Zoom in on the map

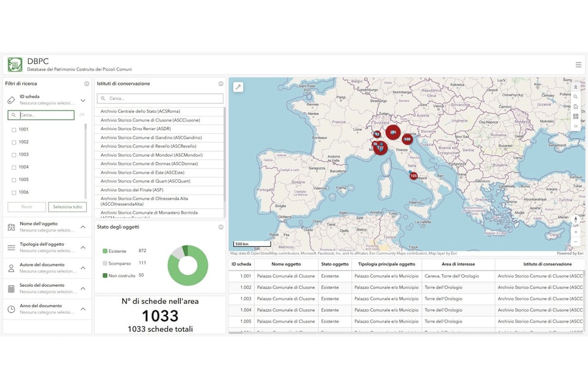click(576, 232)
